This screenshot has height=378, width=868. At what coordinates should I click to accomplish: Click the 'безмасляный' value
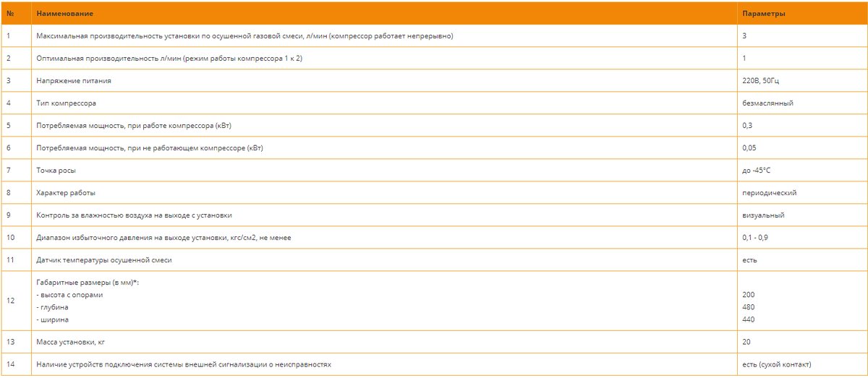point(768,103)
